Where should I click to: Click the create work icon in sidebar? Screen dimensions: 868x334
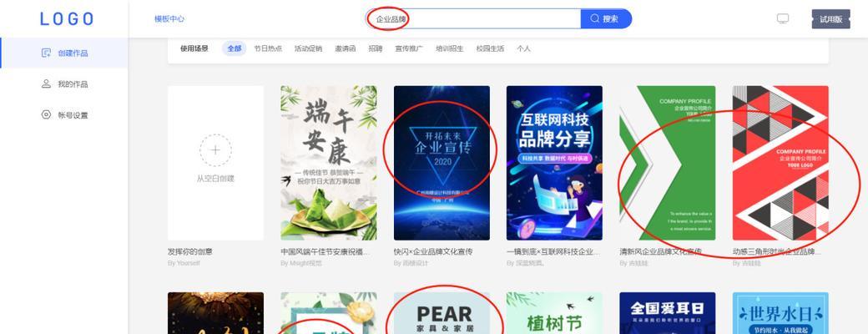click(x=47, y=53)
